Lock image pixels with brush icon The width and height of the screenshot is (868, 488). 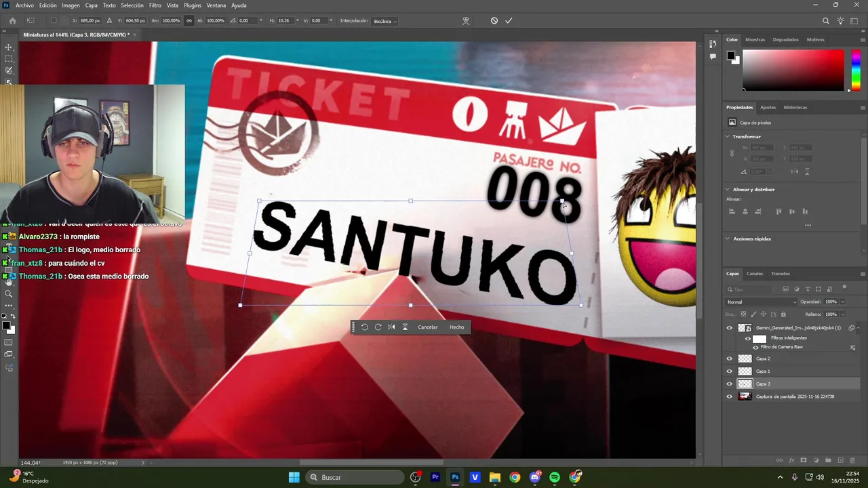pos(753,314)
